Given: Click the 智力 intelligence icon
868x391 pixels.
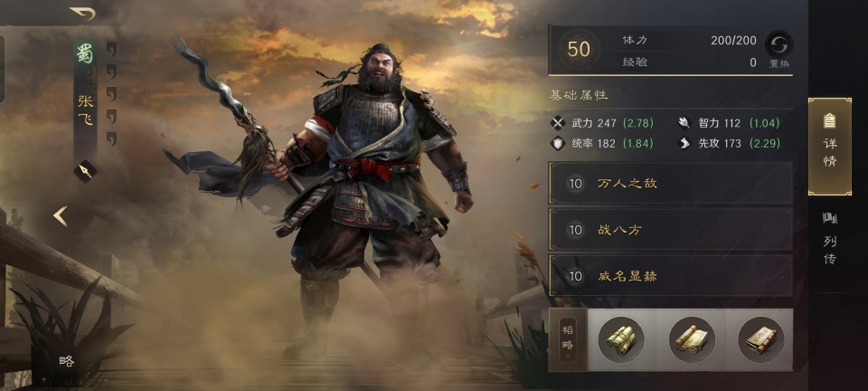Looking at the screenshot, I should pyautogui.click(x=684, y=123).
